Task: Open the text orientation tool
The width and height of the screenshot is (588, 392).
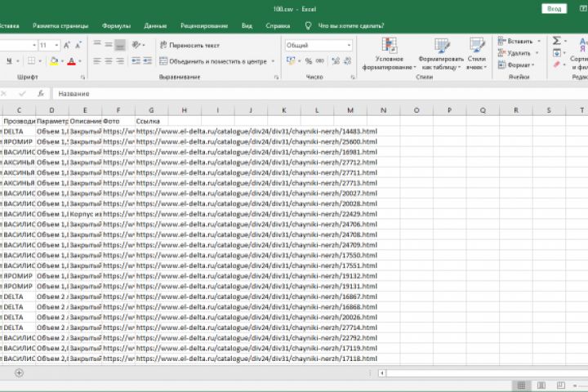Action: 136,45
